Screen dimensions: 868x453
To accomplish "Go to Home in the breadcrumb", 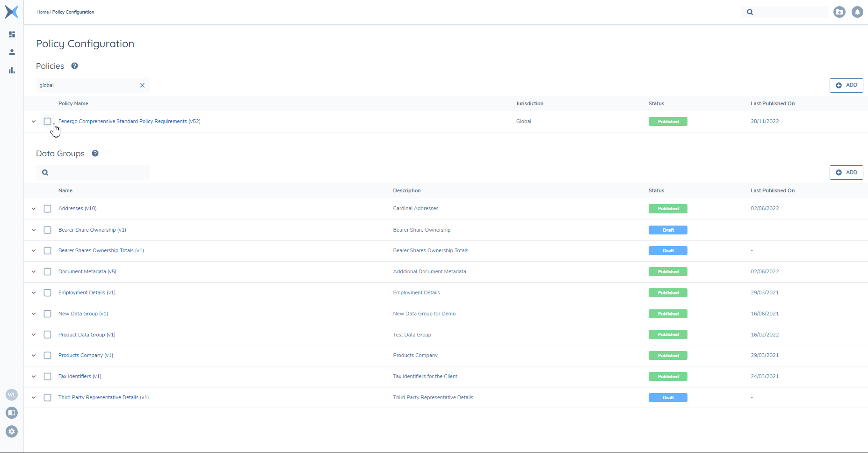I will pos(43,12).
